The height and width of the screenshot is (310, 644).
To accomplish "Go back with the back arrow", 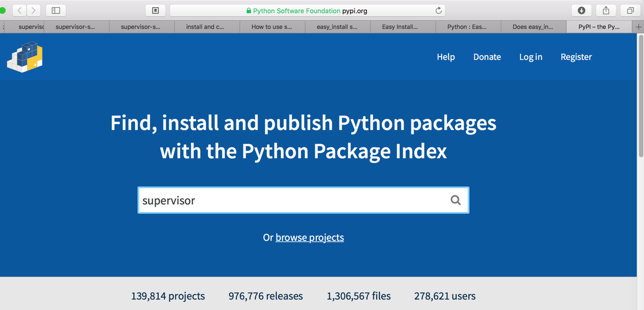I will coord(20,10).
